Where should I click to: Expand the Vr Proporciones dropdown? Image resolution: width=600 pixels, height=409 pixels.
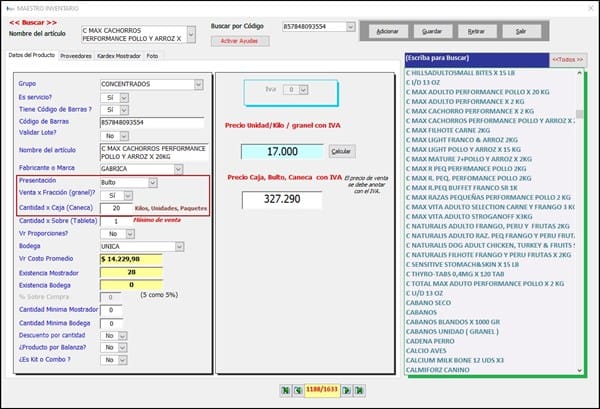pyautogui.click(x=130, y=234)
